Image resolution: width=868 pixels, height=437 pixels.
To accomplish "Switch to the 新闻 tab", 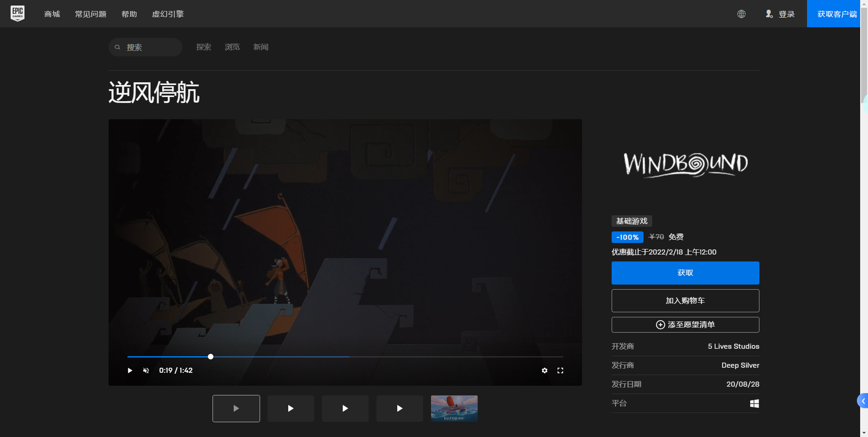I will (x=261, y=47).
